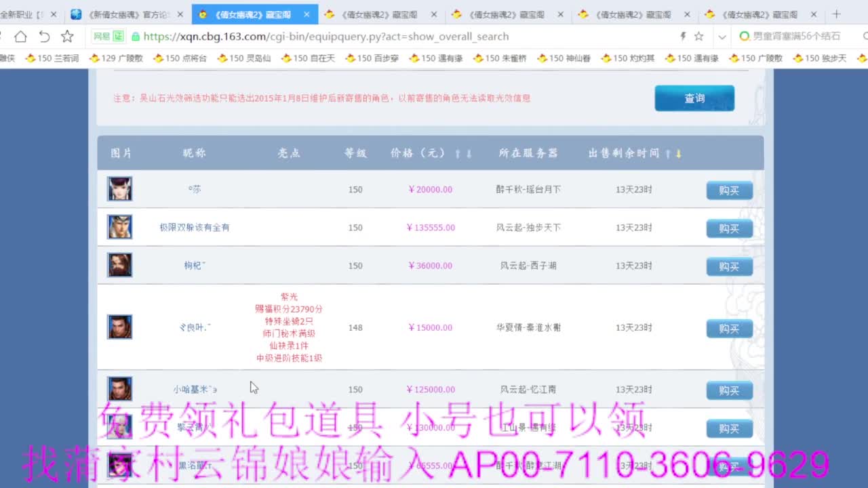Toggle descending sort on 出售剩余时间 column
868x488 pixels.
point(679,153)
